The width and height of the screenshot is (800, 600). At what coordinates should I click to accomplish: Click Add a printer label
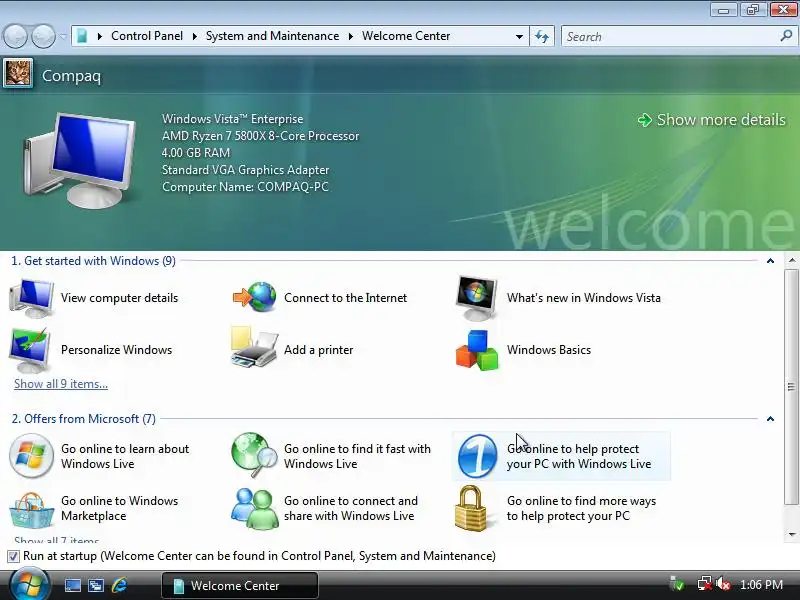[x=318, y=350]
